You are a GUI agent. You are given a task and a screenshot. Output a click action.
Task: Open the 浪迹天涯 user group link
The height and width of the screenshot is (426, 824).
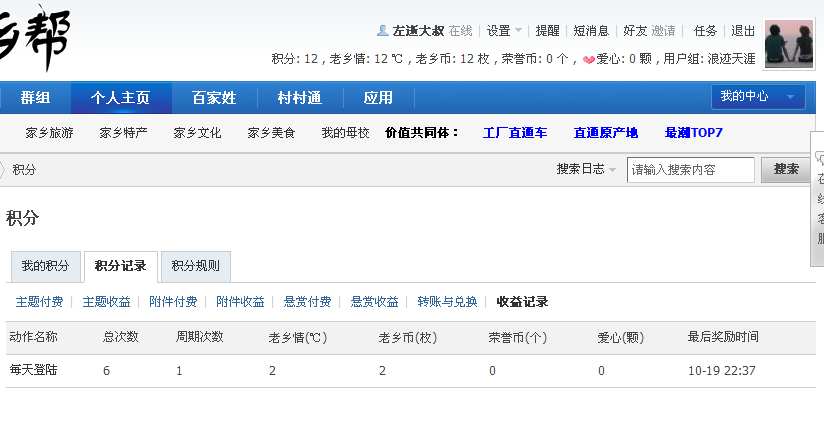point(732,59)
